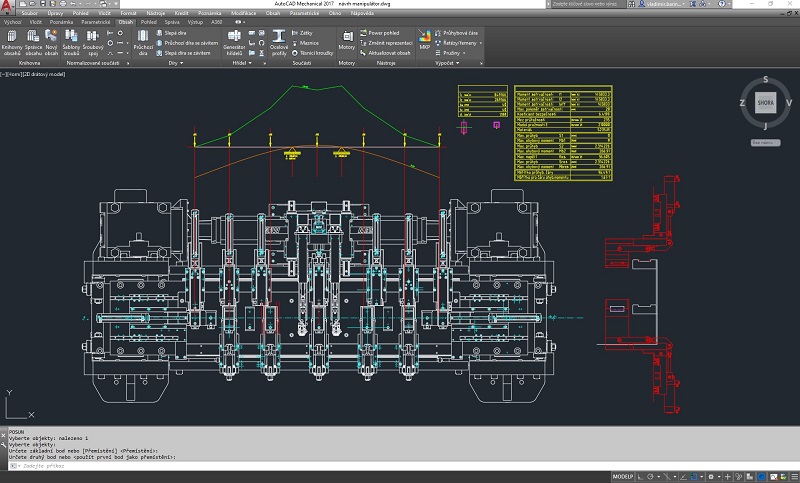Click Power pohled button
800x483 pixels.
coord(385,33)
